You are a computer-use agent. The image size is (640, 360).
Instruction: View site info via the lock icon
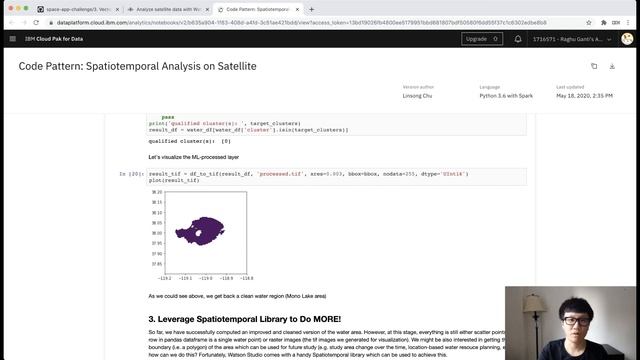click(51, 22)
